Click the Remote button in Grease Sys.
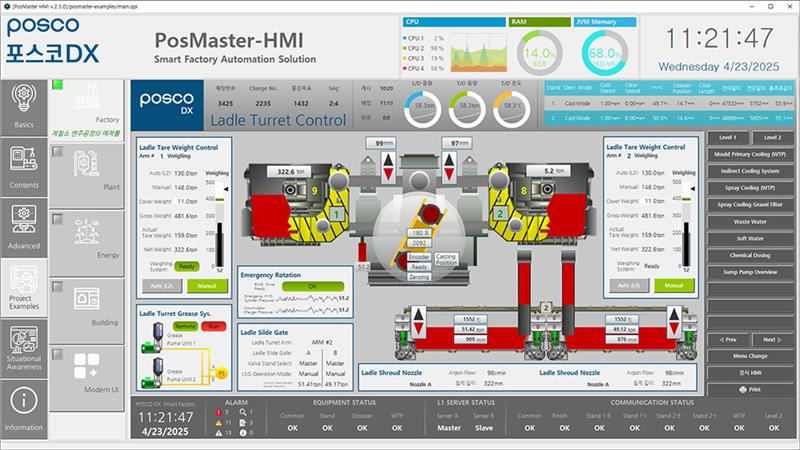800x450 pixels. click(185, 326)
